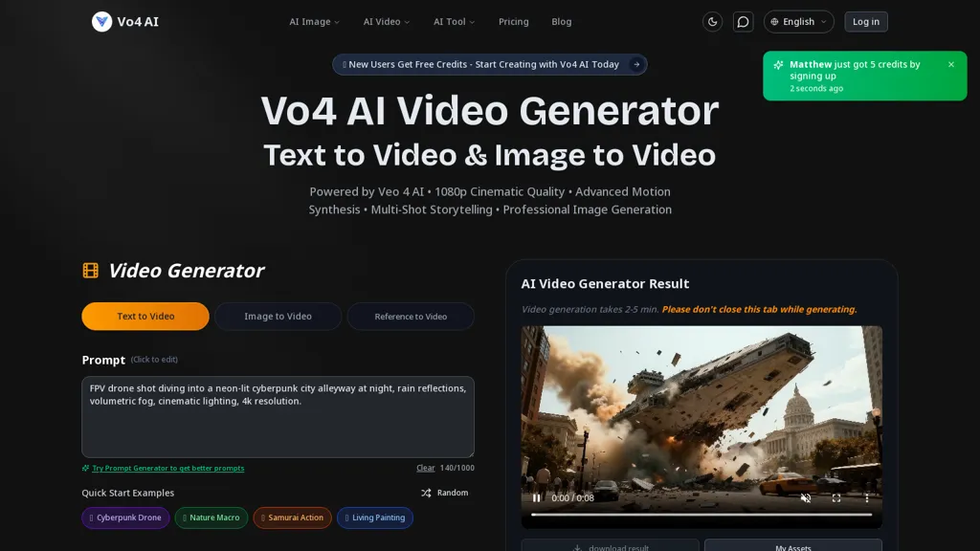Click the '140/1000' character counter

point(457,468)
